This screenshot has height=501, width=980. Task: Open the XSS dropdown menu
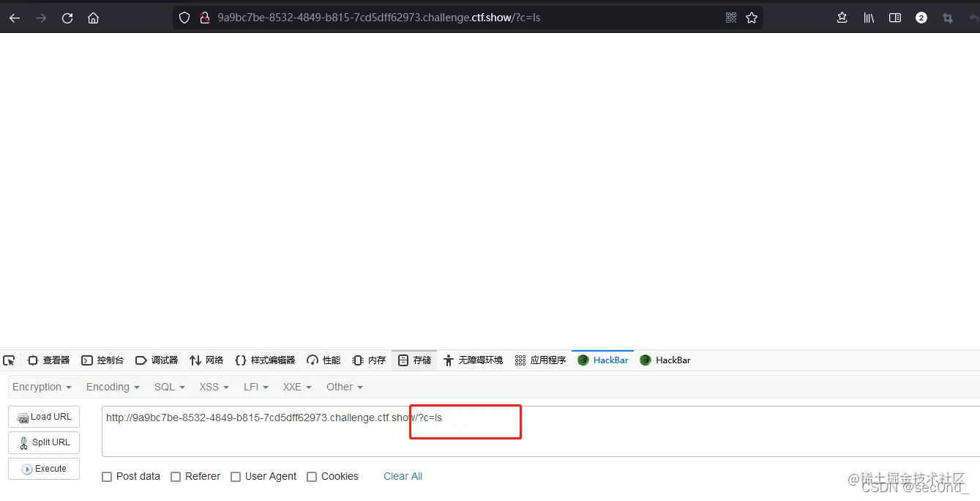pos(214,387)
